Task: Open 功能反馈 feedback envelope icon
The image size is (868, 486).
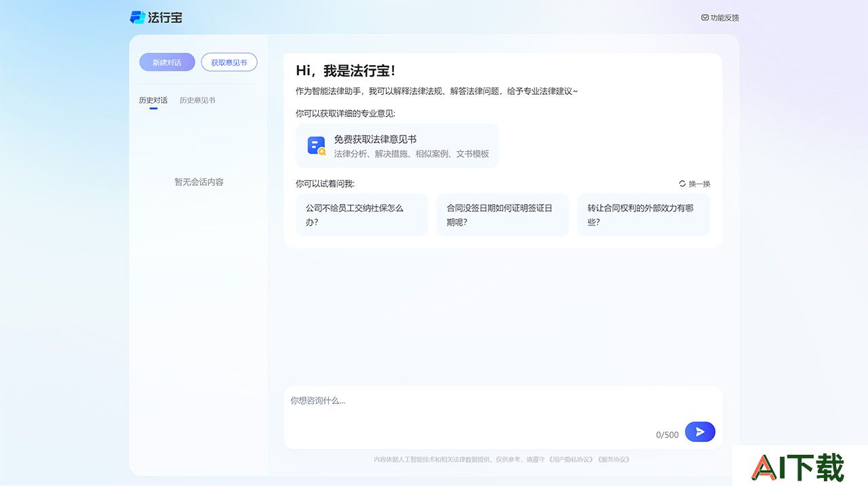Action: pyautogui.click(x=705, y=18)
